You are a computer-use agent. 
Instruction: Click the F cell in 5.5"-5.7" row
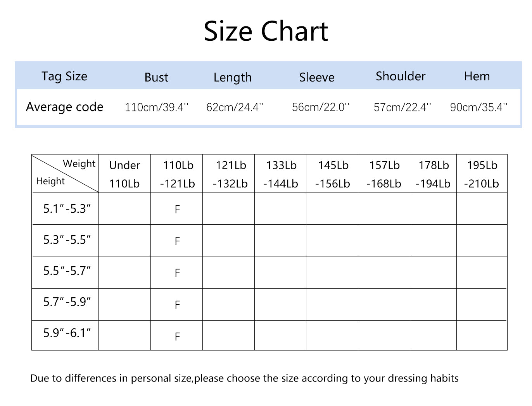click(x=177, y=273)
